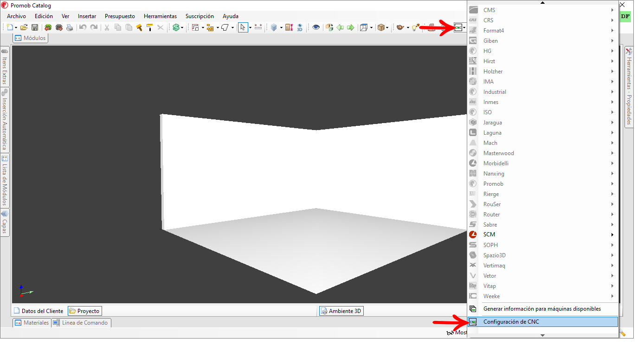Click the paint roller icon
The width and height of the screenshot is (644, 352).
149,27
